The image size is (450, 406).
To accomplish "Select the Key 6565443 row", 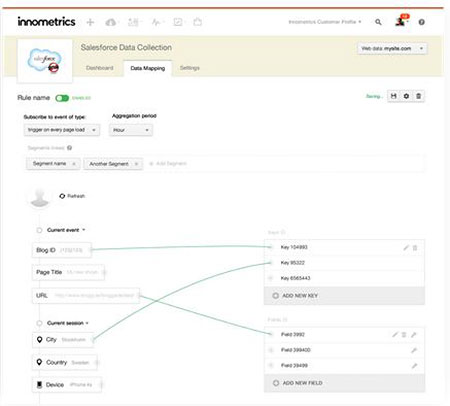I will click(344, 278).
